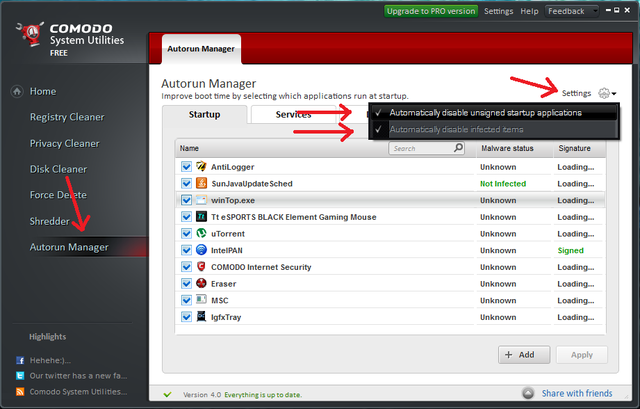Click the Tt eSPORTS mouse icon
Image resolution: width=640 pixels, height=409 pixels.
[x=201, y=216]
